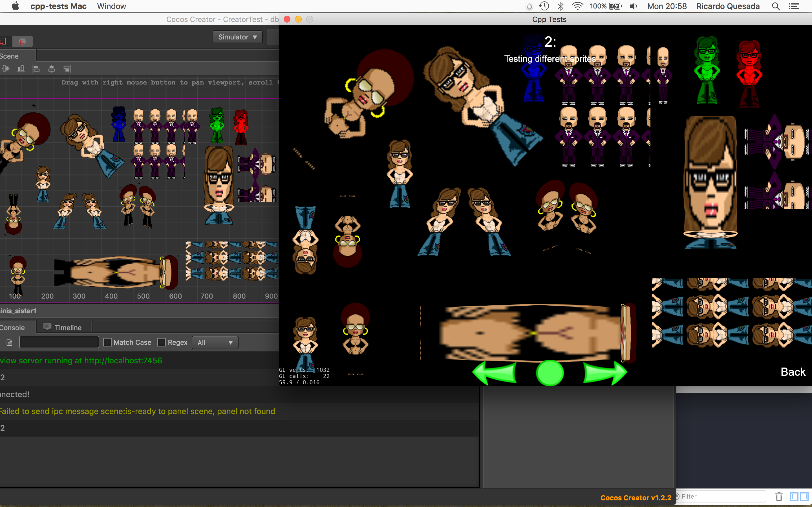Click the align bottom edges icon
Viewport: 812px width, 507px height.
point(21,69)
